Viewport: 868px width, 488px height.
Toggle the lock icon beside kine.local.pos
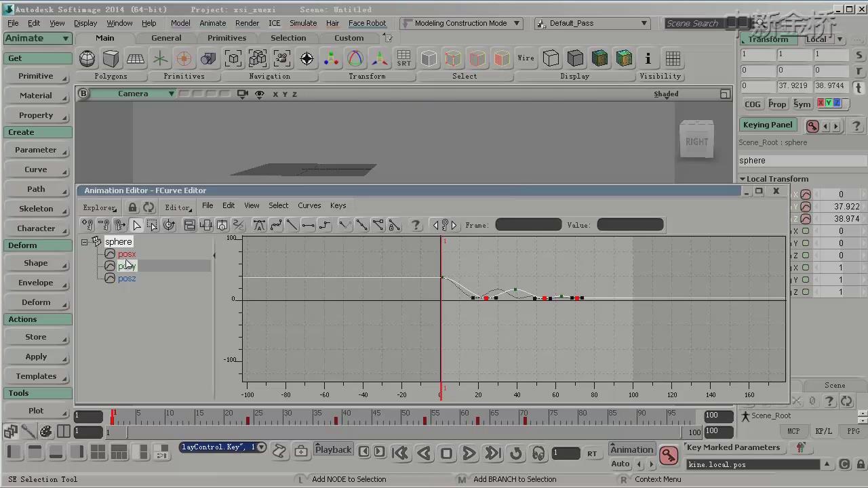point(861,464)
